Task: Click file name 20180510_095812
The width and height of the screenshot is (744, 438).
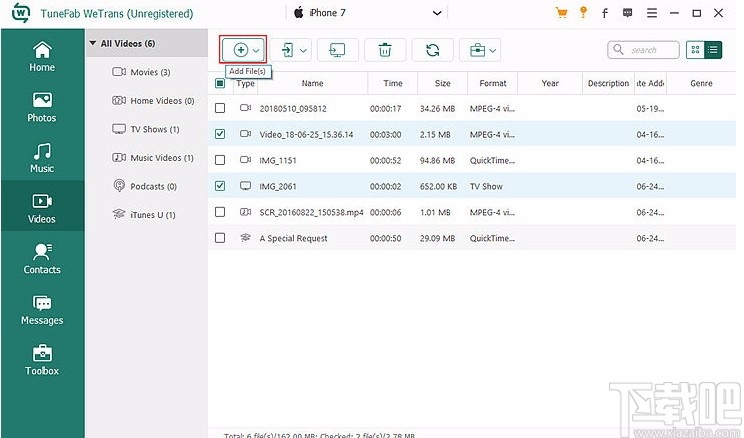Action: click(x=293, y=109)
